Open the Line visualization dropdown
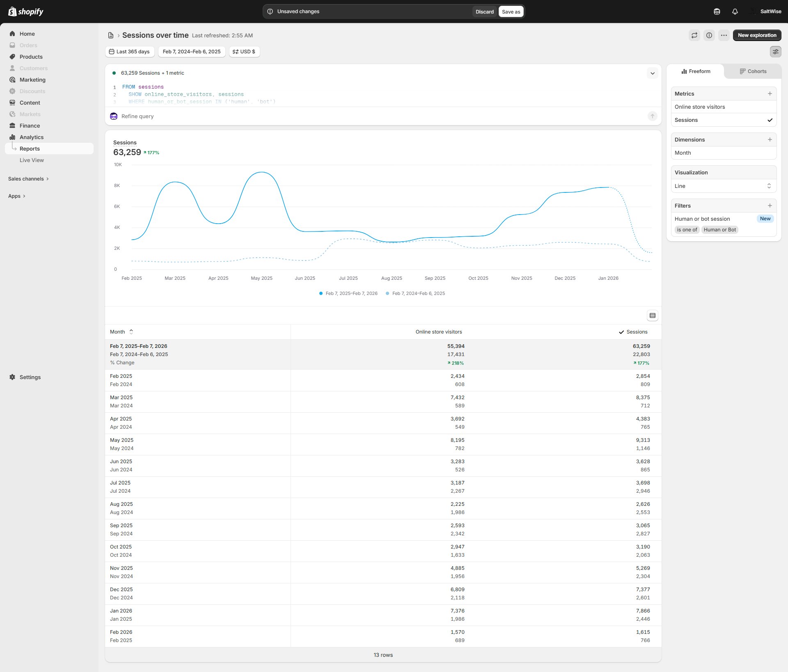This screenshot has width=788, height=672. (x=723, y=186)
